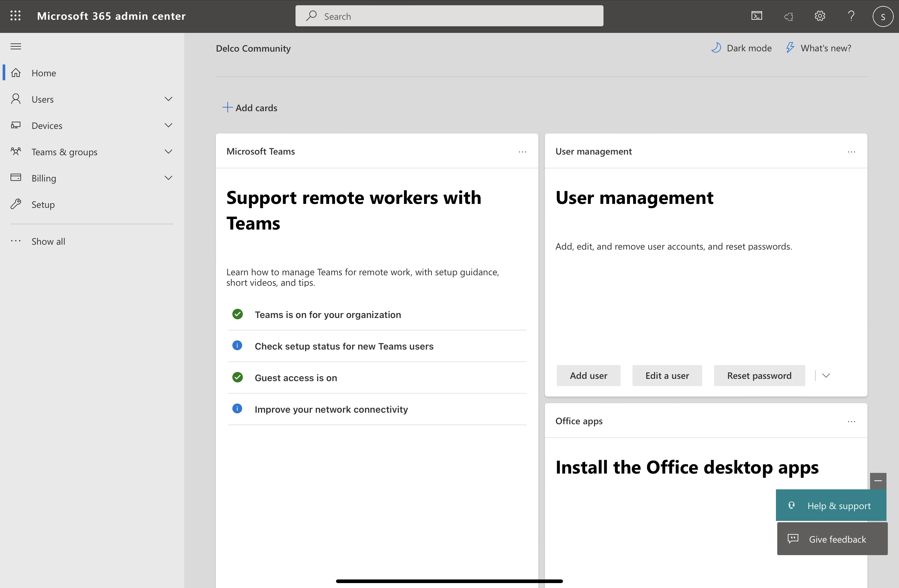Click the Add user button
Screen dimensions: 899x588
pos(588,376)
